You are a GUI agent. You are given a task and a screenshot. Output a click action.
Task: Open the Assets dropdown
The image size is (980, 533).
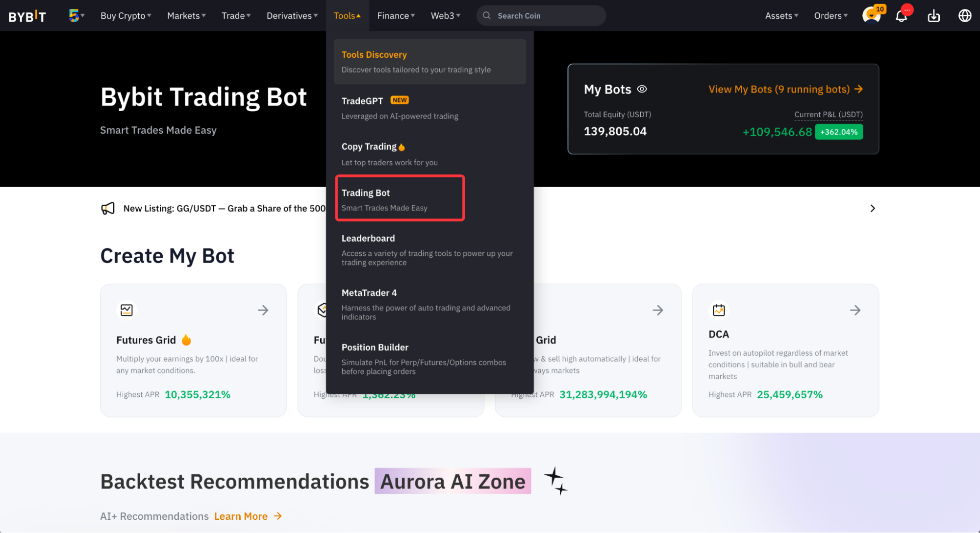point(781,16)
